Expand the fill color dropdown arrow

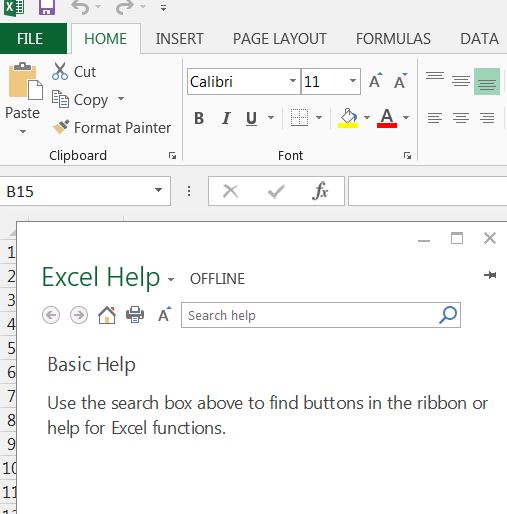pyautogui.click(x=367, y=118)
